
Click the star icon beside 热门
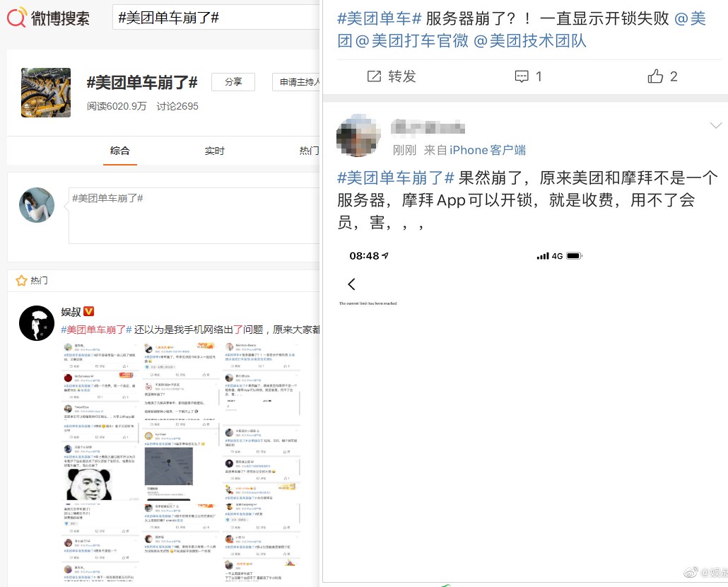(x=21, y=281)
